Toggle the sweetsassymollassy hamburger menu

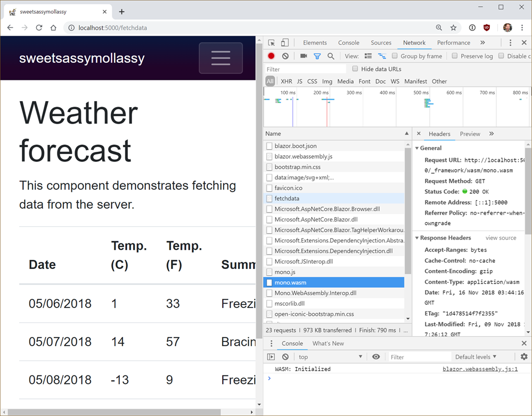[x=221, y=58]
